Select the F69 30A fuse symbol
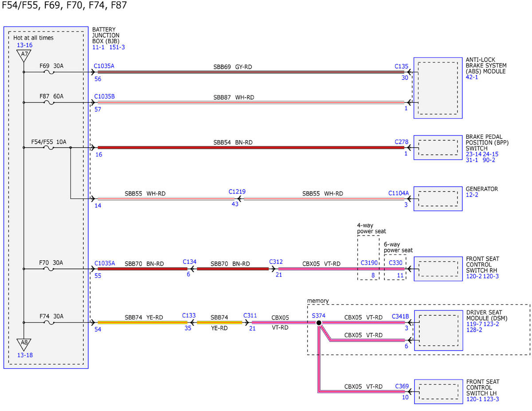This screenshot has width=532, height=411. click(x=50, y=72)
